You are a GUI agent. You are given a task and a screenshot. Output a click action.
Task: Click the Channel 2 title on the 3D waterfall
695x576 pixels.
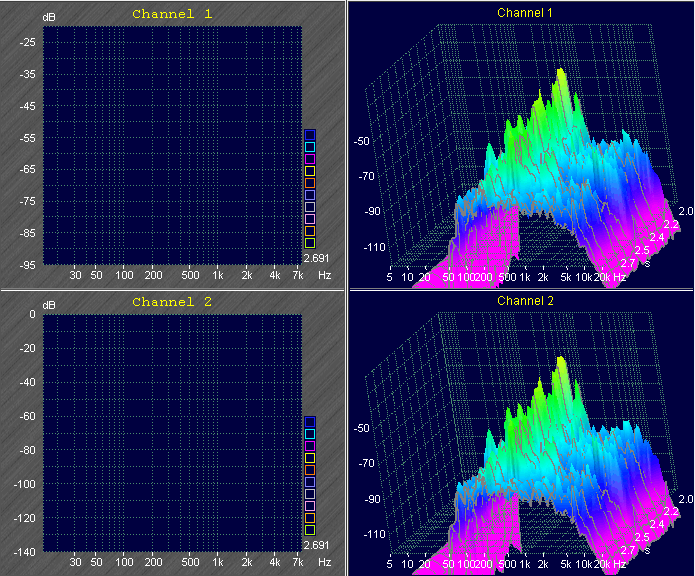525,300
